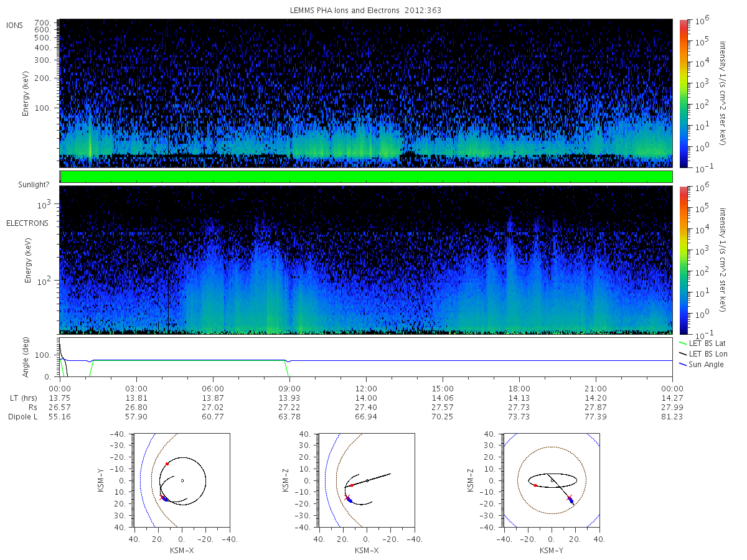
Task: Click the red X marker in KSM-X/KSM-Y plot
Action: (x=162, y=497)
